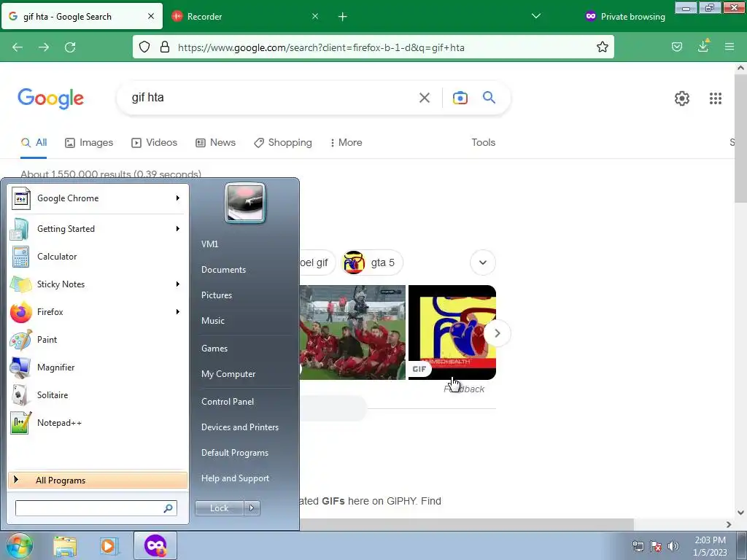The height and width of the screenshot is (560, 747).
Task: Open Action Center flag tray icon
Action: (x=656, y=546)
